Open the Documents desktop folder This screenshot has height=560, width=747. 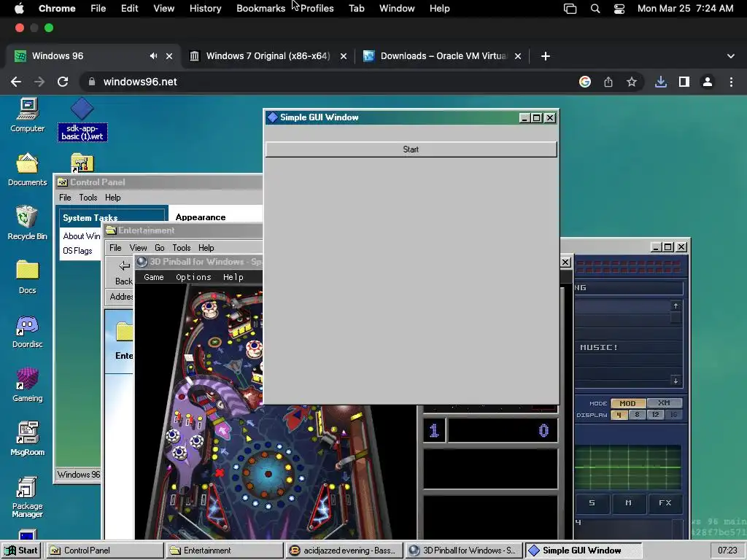point(27,169)
